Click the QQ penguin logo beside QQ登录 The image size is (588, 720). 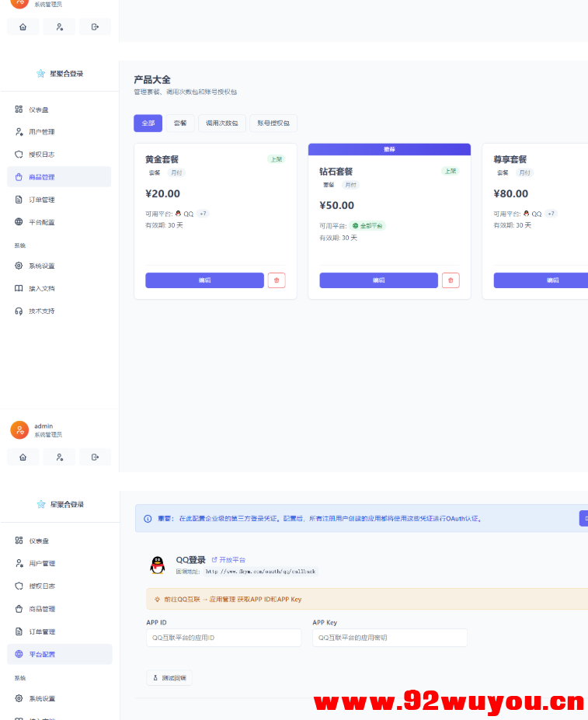click(158, 565)
